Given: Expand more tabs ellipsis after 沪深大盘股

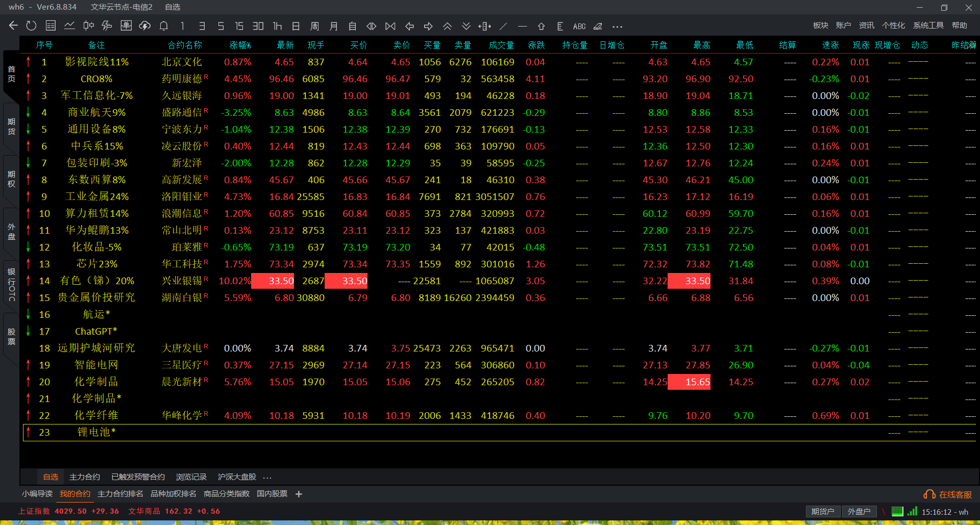Looking at the screenshot, I should [x=267, y=478].
